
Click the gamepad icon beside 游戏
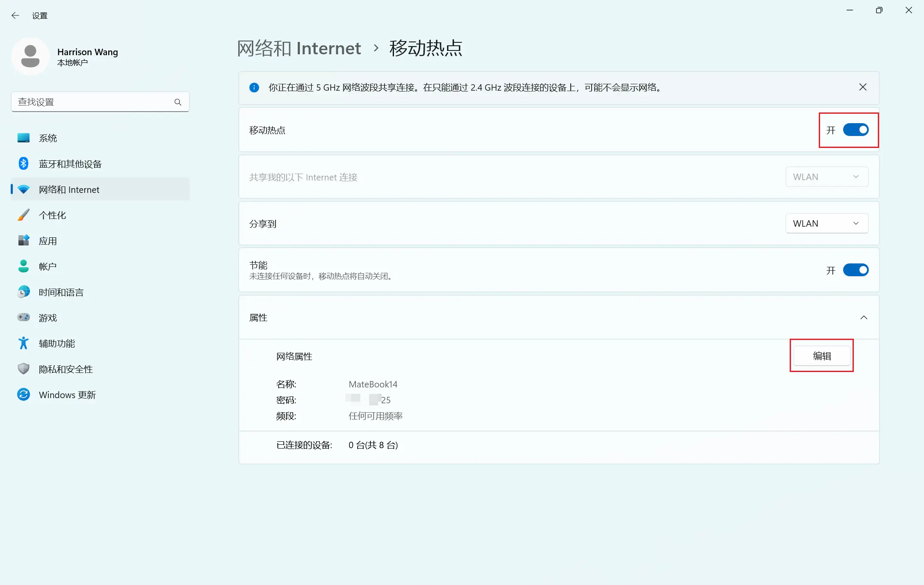coord(24,318)
